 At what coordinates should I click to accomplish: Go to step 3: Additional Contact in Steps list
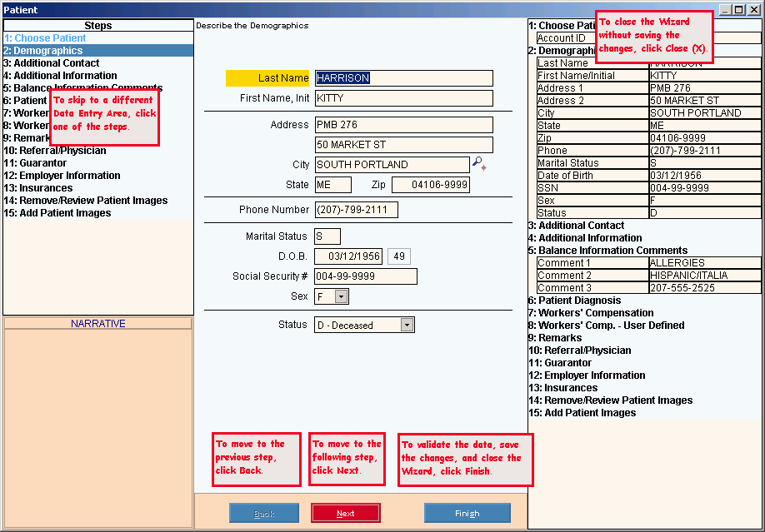[x=98, y=63]
